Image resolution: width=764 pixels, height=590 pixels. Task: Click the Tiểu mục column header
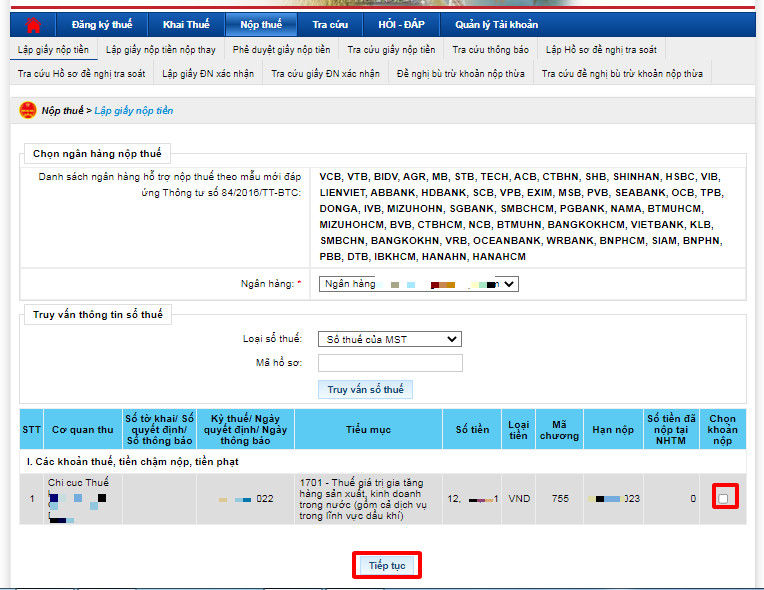tap(368, 429)
